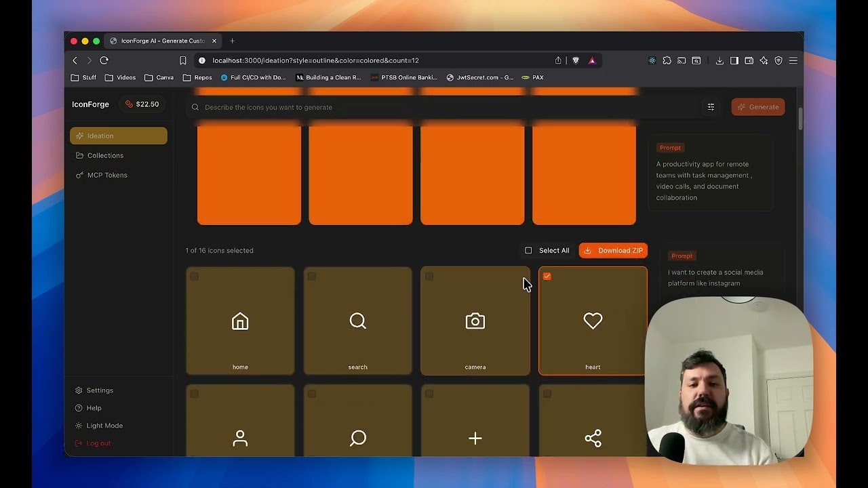Check the Select All checkbox
This screenshot has height=488, width=868.
point(528,250)
